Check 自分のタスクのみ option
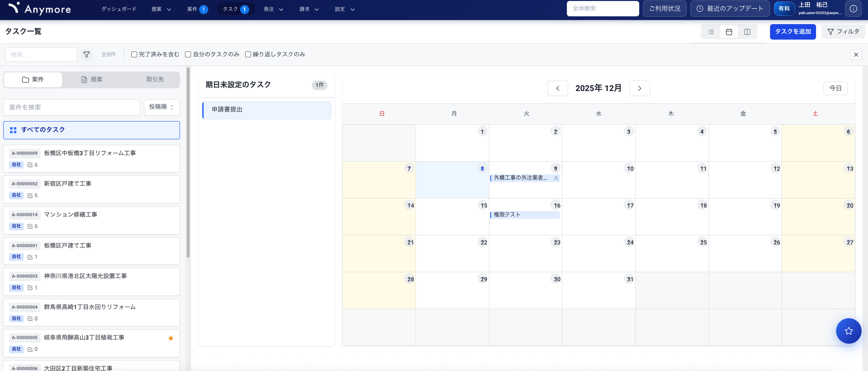Screen dimensions: 868x371 [188, 55]
